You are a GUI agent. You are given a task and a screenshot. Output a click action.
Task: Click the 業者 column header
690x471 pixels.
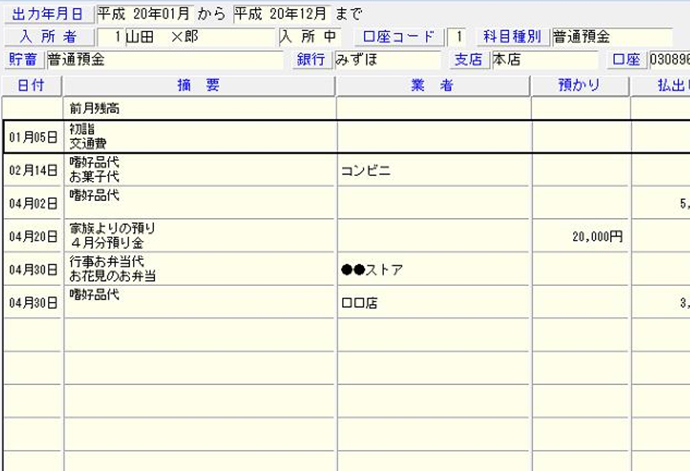click(432, 85)
